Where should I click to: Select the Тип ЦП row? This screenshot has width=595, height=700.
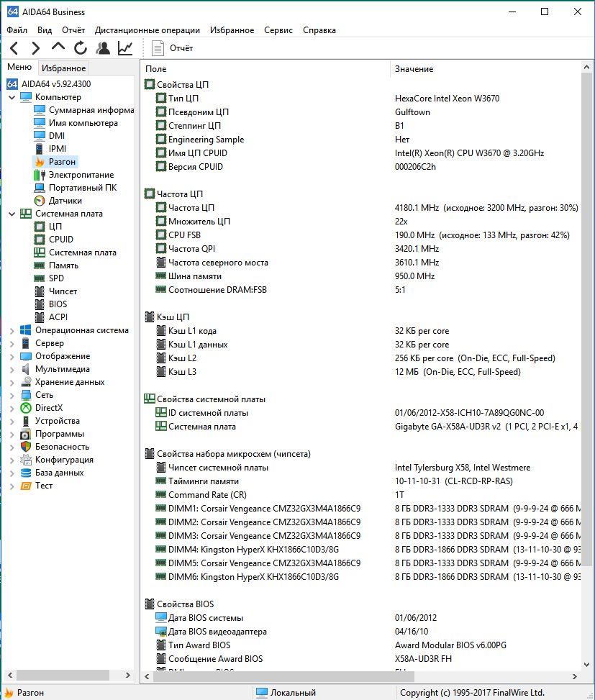362,99
